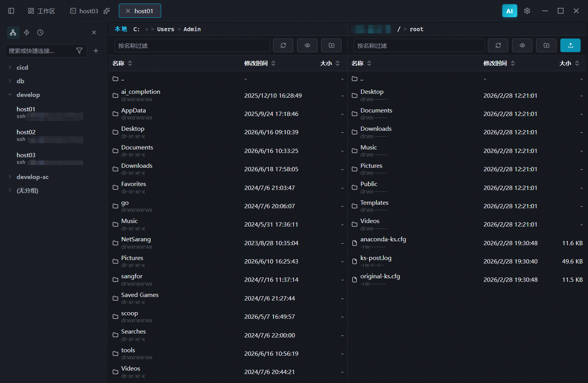This screenshot has width=588, height=383.
Task: Select the ks-post.log file
Action: click(x=467, y=261)
